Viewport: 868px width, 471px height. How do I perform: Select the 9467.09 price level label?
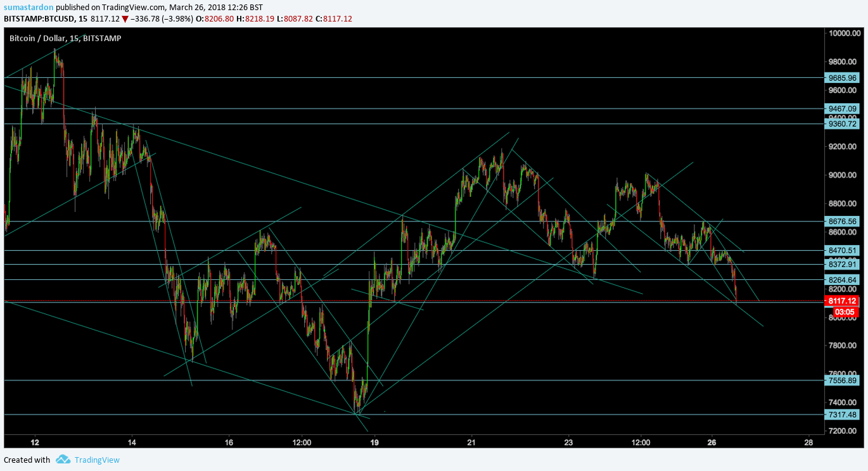[843, 108]
